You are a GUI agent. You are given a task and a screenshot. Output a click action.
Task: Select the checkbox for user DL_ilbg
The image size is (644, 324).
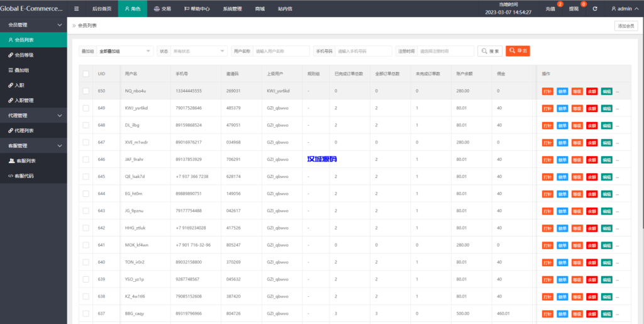click(x=86, y=125)
